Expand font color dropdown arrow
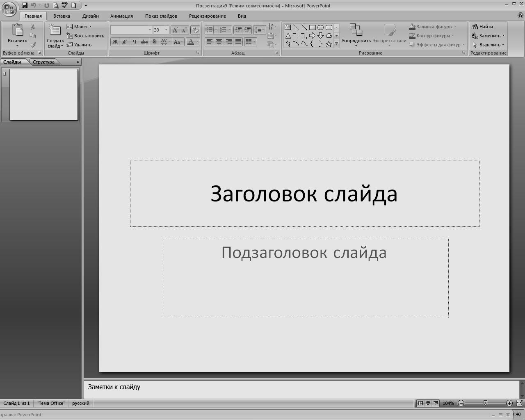 [197, 42]
